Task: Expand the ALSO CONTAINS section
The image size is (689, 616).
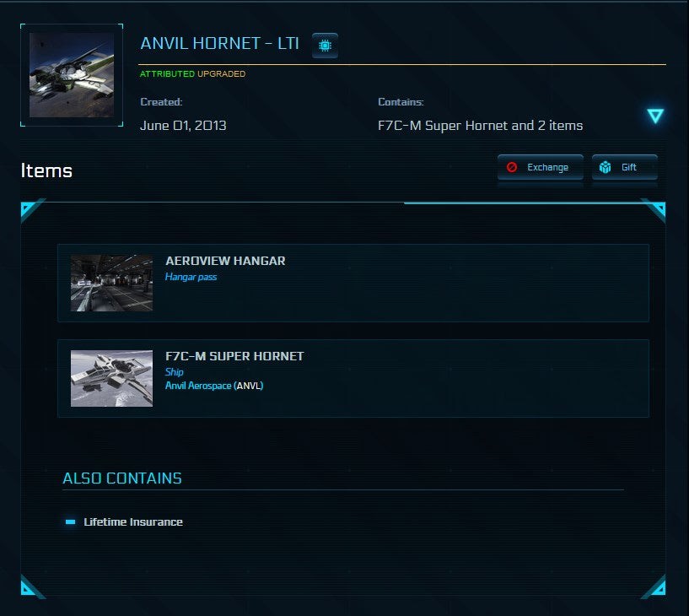Action: [x=121, y=478]
